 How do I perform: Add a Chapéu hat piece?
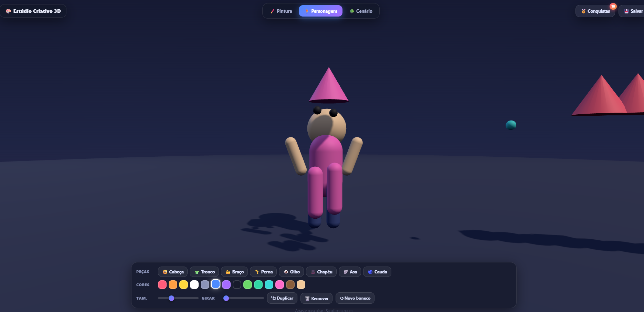[x=321, y=272]
